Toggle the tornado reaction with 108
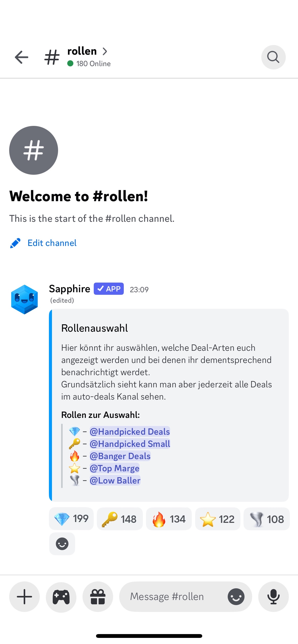This screenshot has height=644, width=298. coord(266,519)
